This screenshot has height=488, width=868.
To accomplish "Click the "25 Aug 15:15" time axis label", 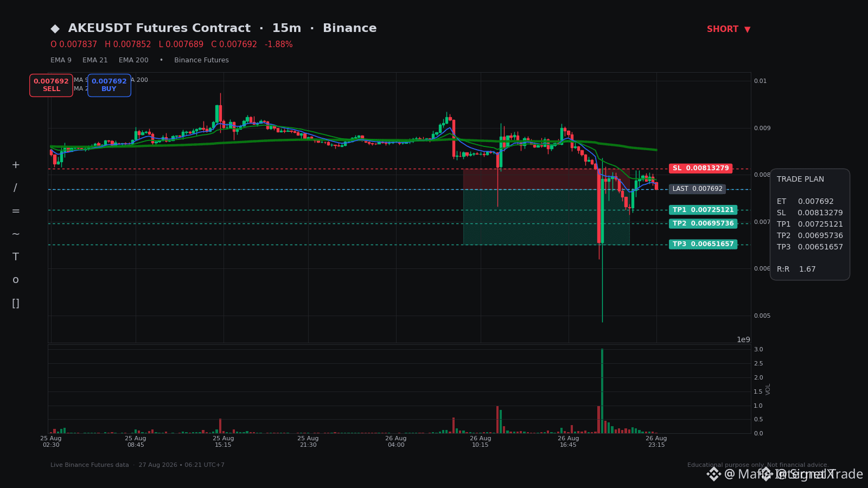I will 223,441.
